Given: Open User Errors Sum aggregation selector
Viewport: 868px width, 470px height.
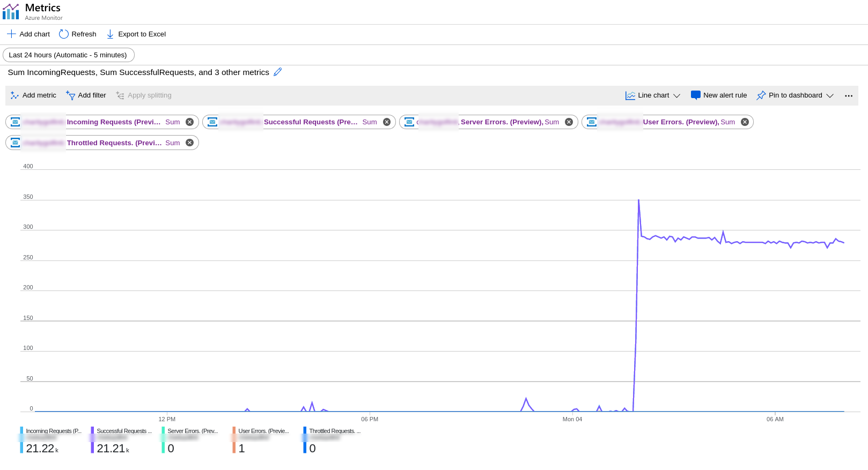Looking at the screenshot, I should [728, 122].
